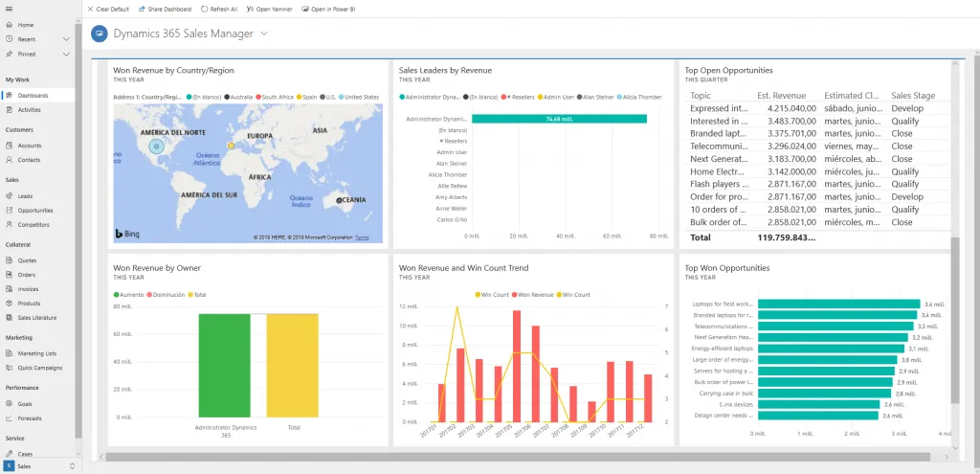
Task: Click the dashboard icon beside the title
Action: (100, 34)
